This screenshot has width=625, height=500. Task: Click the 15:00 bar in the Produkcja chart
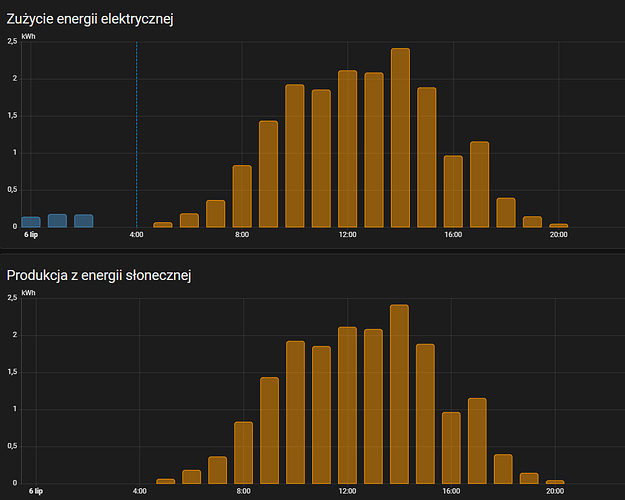425,414
